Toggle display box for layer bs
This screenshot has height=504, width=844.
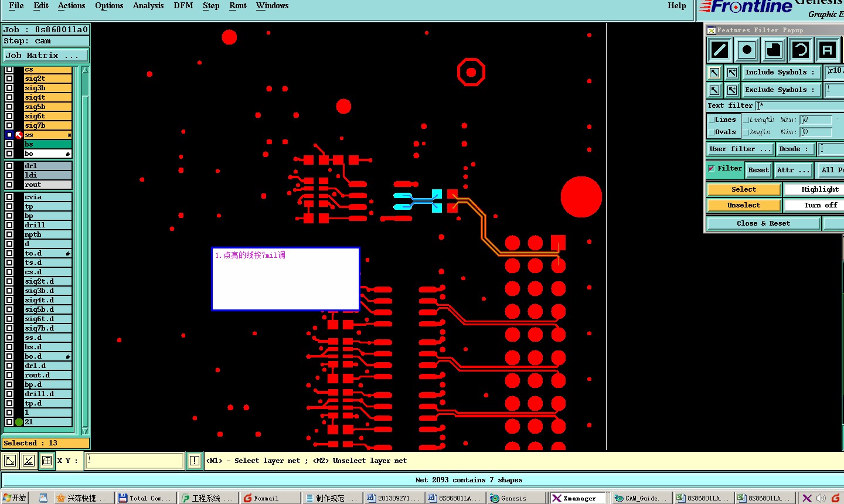click(9, 144)
